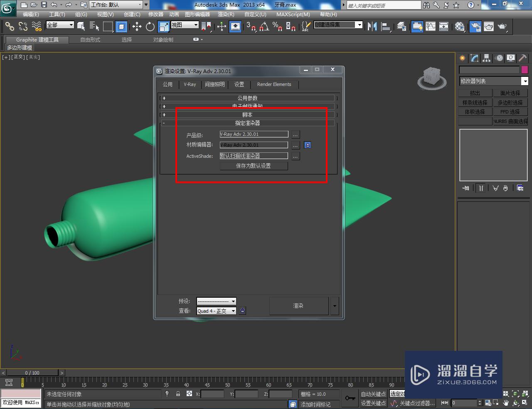The width and height of the screenshot is (532, 409).
Task: Click the Select and Link chain icon
Action: click(9, 27)
